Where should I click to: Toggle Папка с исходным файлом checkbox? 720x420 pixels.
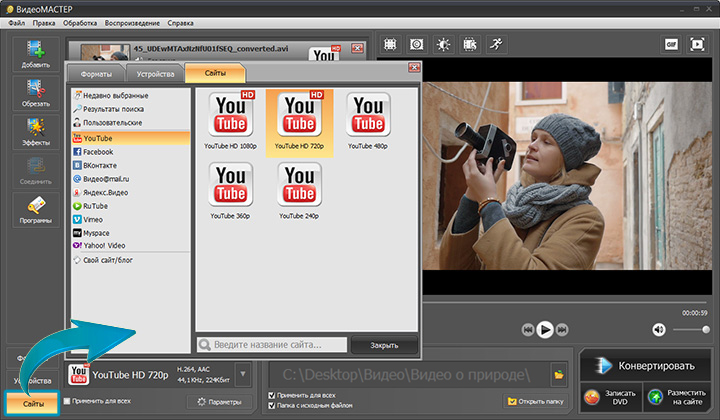(271, 405)
